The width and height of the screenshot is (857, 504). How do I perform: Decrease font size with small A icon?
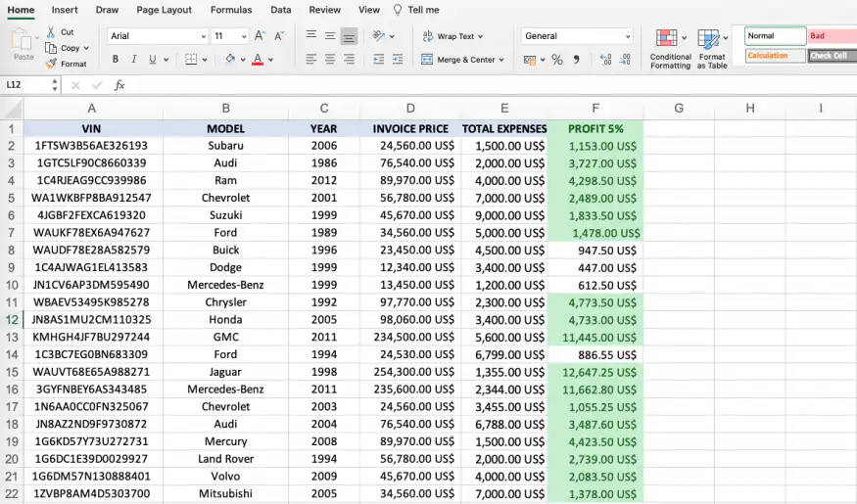(x=279, y=36)
